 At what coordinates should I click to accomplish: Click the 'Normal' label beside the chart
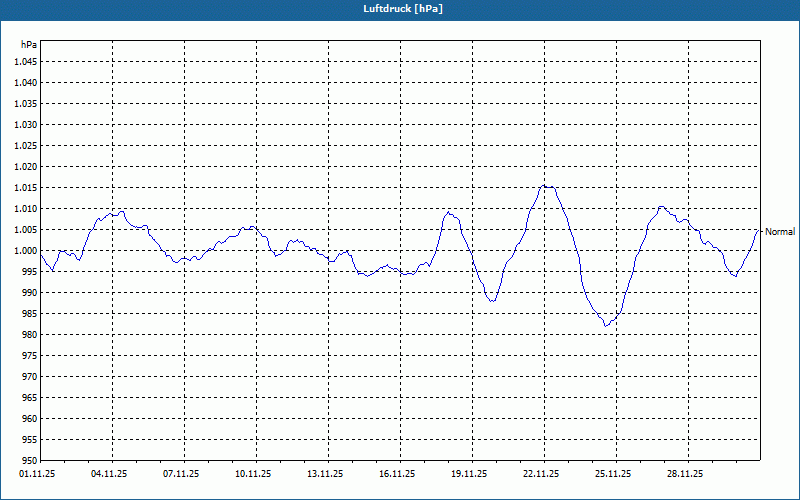(x=780, y=232)
